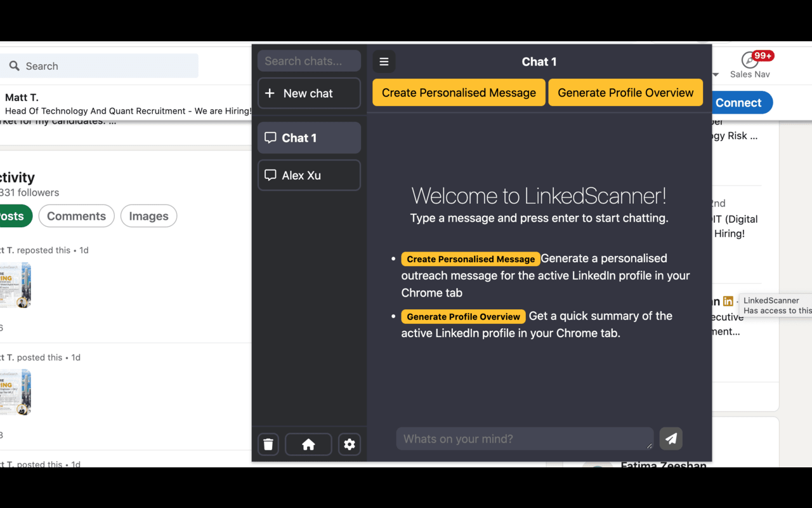Switch to Comments activity filter
Image resolution: width=812 pixels, height=508 pixels.
tap(76, 216)
